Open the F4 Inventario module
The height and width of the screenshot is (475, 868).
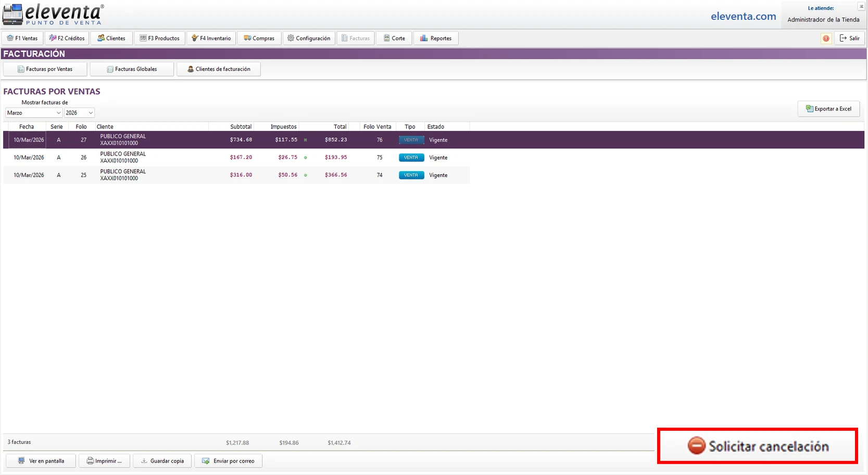211,38
